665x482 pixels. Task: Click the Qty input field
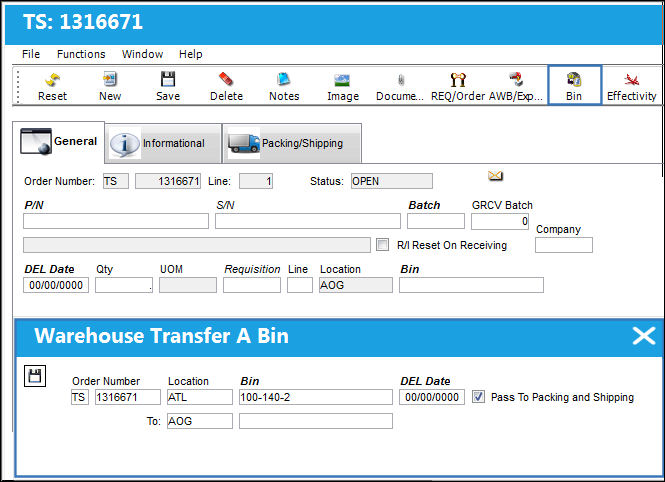tap(124, 285)
